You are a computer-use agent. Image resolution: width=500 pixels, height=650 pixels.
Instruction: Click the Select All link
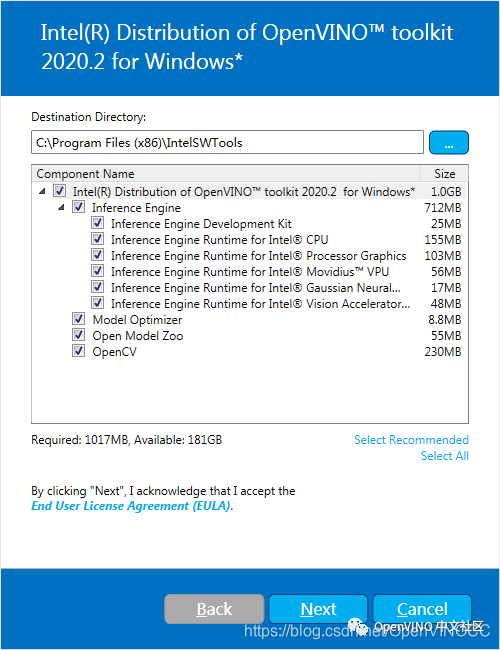445,456
